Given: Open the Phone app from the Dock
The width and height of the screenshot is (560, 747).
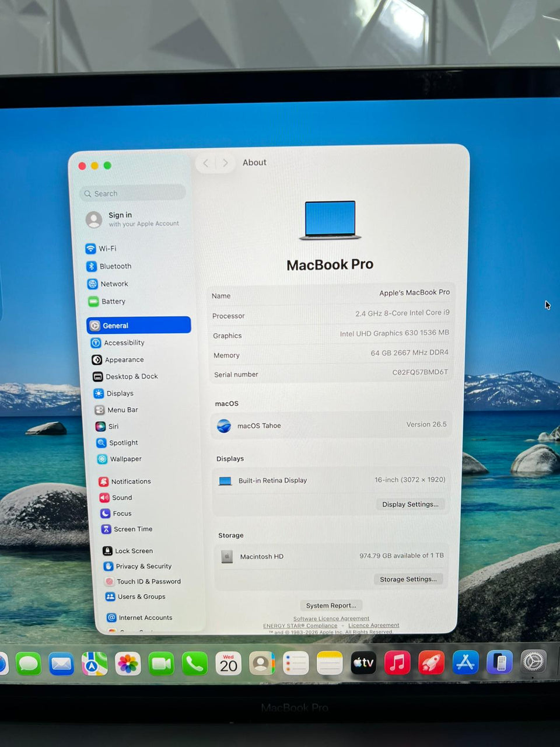Looking at the screenshot, I should tap(194, 664).
